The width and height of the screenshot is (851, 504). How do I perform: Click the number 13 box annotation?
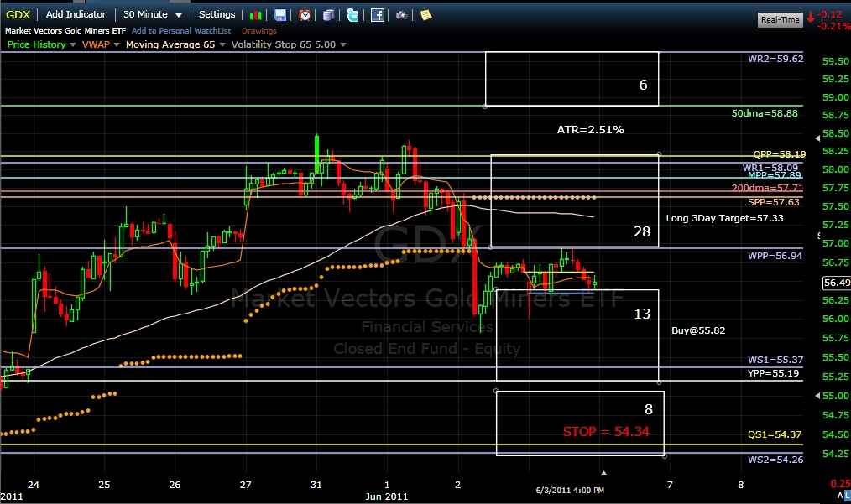click(x=642, y=314)
